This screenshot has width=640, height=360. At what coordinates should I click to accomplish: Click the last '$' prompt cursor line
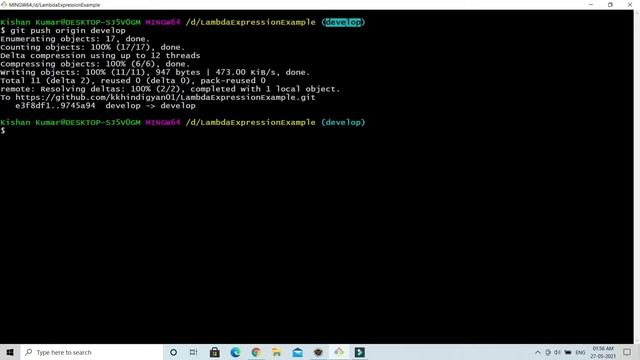[3, 131]
